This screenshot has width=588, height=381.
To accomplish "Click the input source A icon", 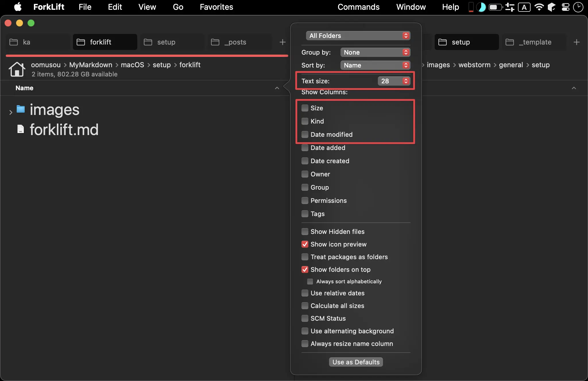I will click(524, 7).
